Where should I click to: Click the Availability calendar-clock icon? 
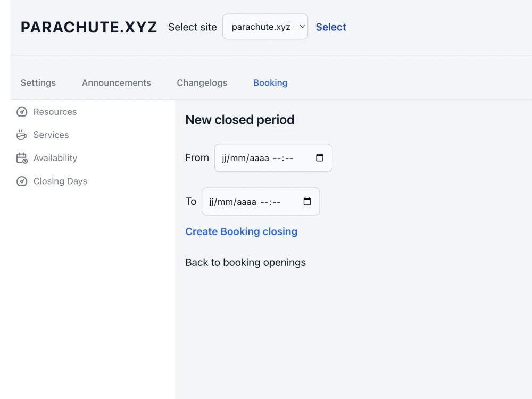(21, 158)
